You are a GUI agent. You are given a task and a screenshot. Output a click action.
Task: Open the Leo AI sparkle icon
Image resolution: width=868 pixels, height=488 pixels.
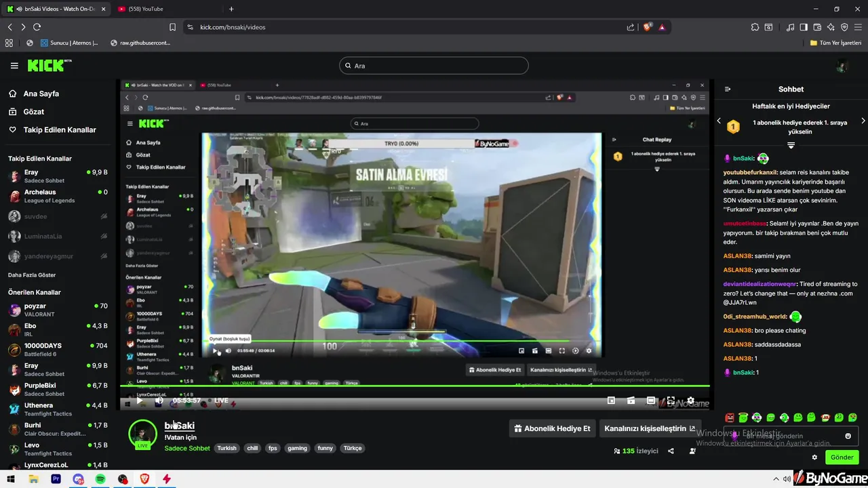[x=831, y=27]
